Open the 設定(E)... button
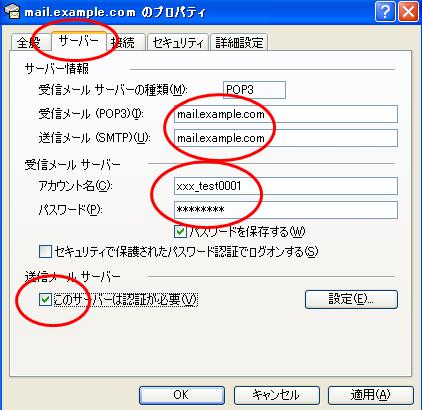The height and width of the screenshot is (410, 422). [x=351, y=299]
